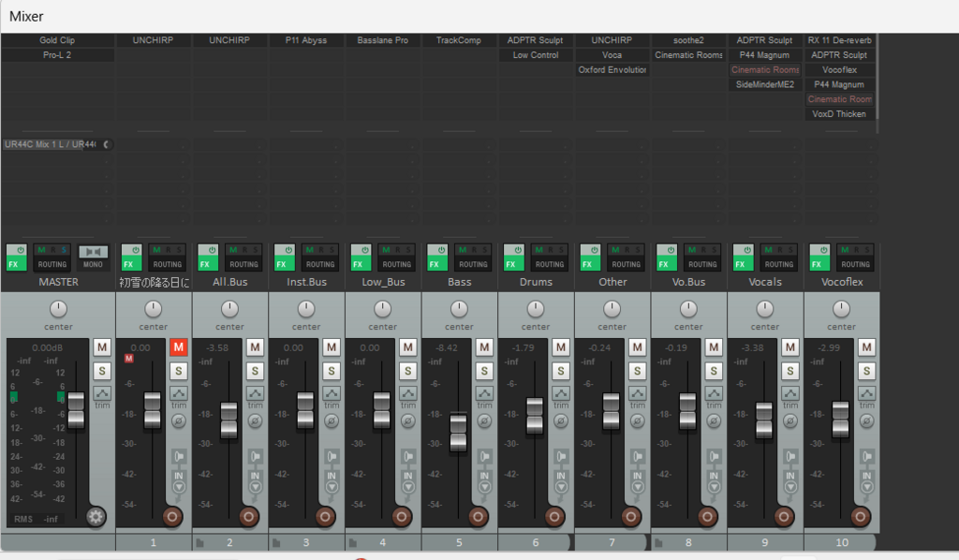959x560 pixels.
Task: Solo the Drums track
Action: point(561,371)
